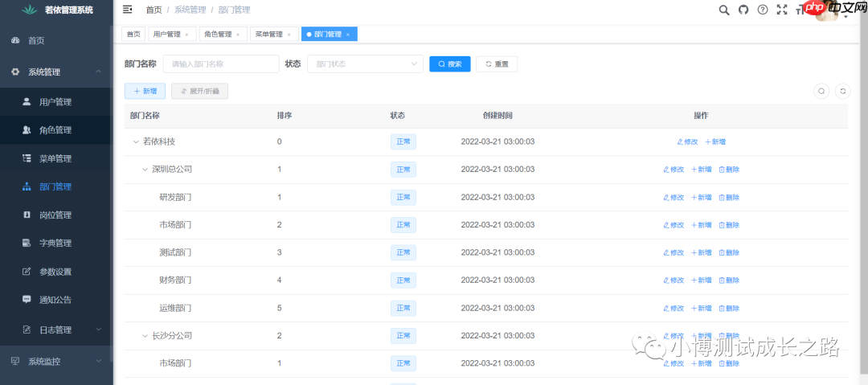The height and width of the screenshot is (385, 868).
Task: Click the 角色管理 people icon
Action: 27,130
